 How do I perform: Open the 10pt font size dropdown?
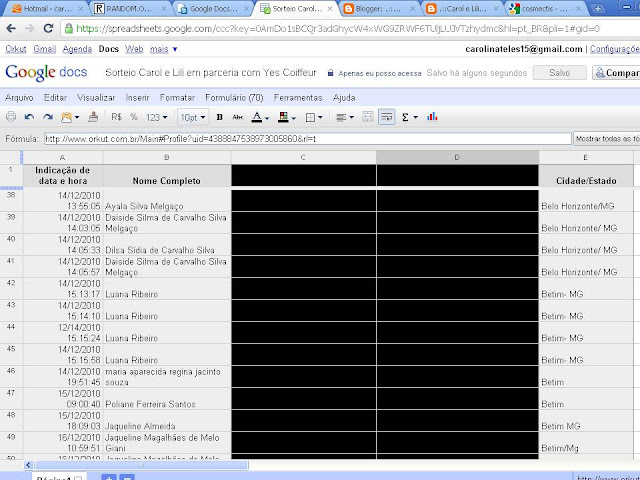click(x=193, y=118)
